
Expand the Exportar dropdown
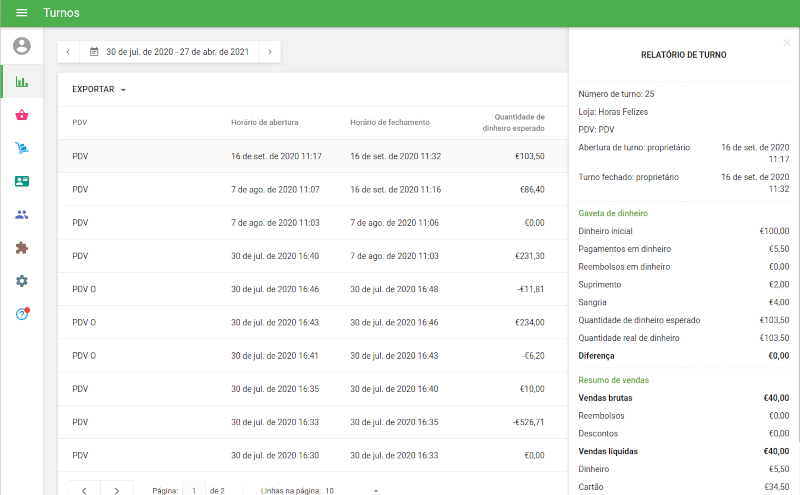(x=99, y=90)
